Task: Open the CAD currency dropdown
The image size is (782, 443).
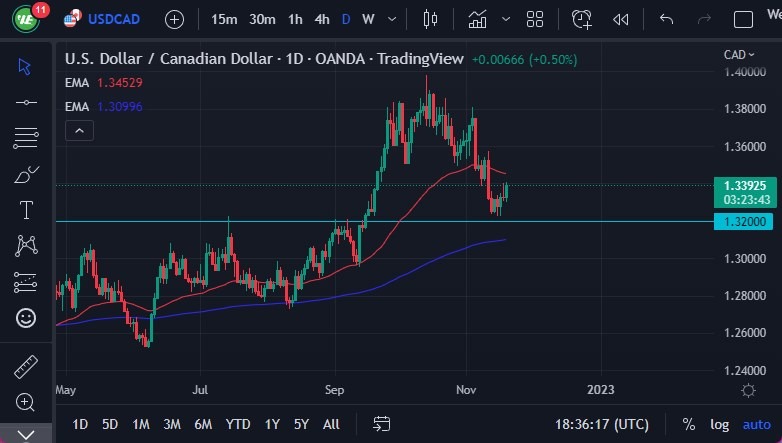Action: [739, 55]
